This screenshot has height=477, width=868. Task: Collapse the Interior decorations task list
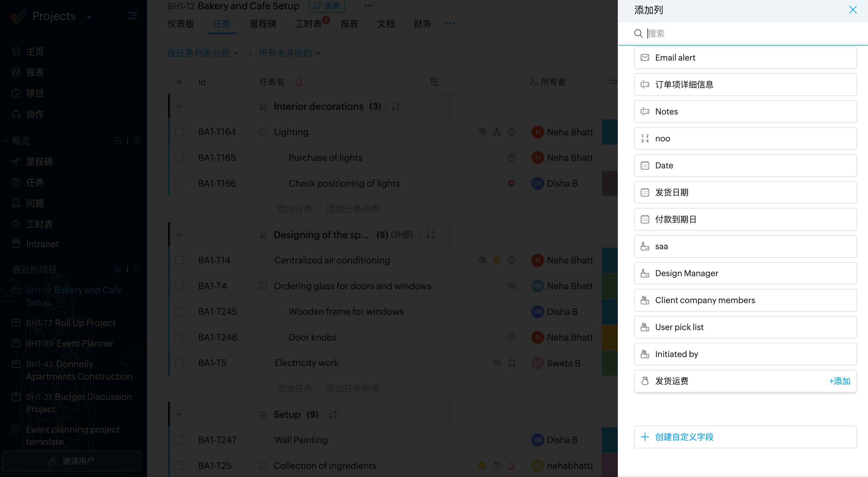179,106
